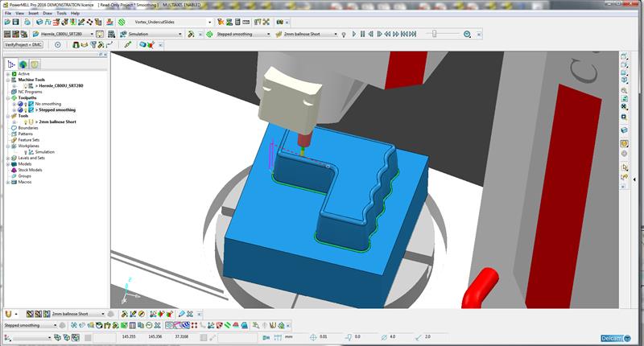
Task: Expand the Active tree node
Action: pyautogui.click(x=8, y=74)
